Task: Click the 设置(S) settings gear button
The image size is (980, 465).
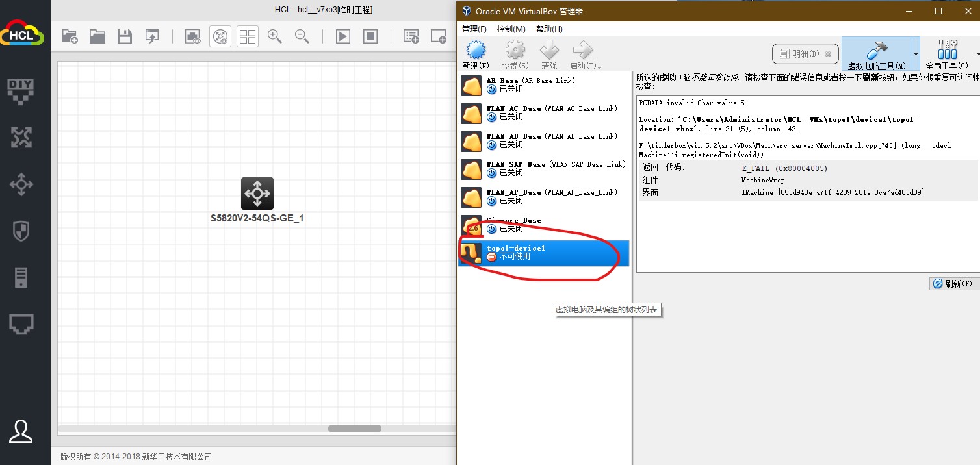Action: [515, 55]
